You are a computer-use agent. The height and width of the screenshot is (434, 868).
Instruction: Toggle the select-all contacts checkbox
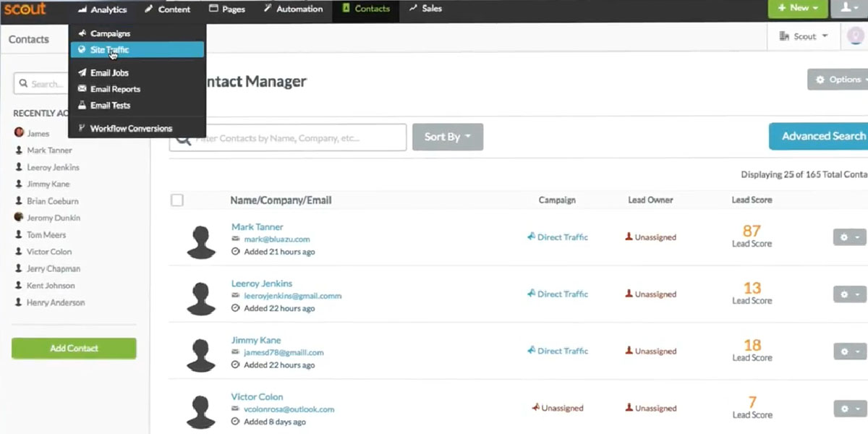tap(177, 200)
